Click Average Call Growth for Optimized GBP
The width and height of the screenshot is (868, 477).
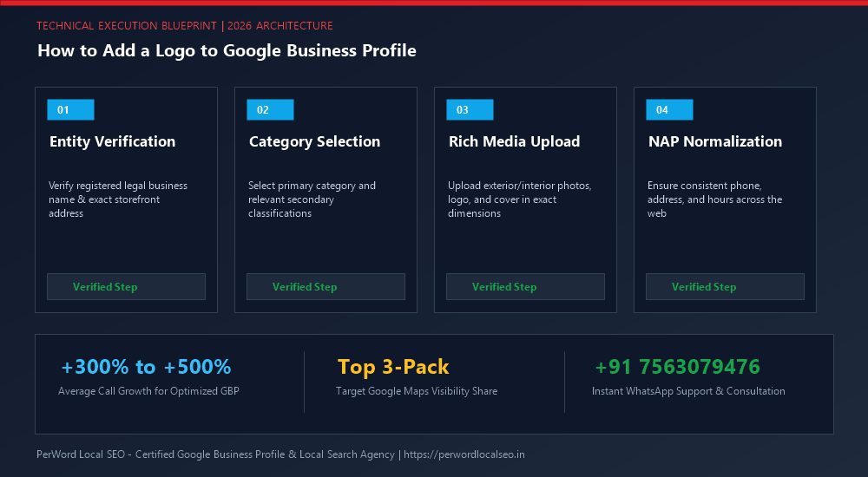tap(148, 390)
